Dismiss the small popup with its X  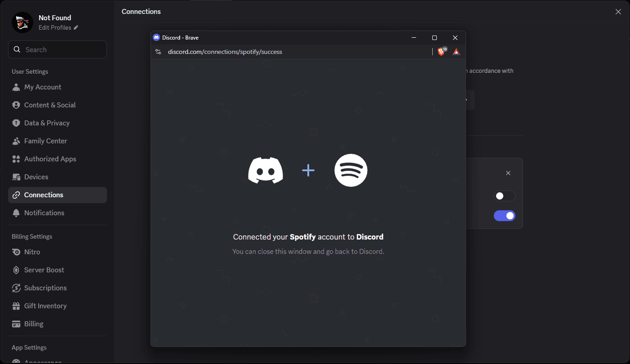[508, 173]
